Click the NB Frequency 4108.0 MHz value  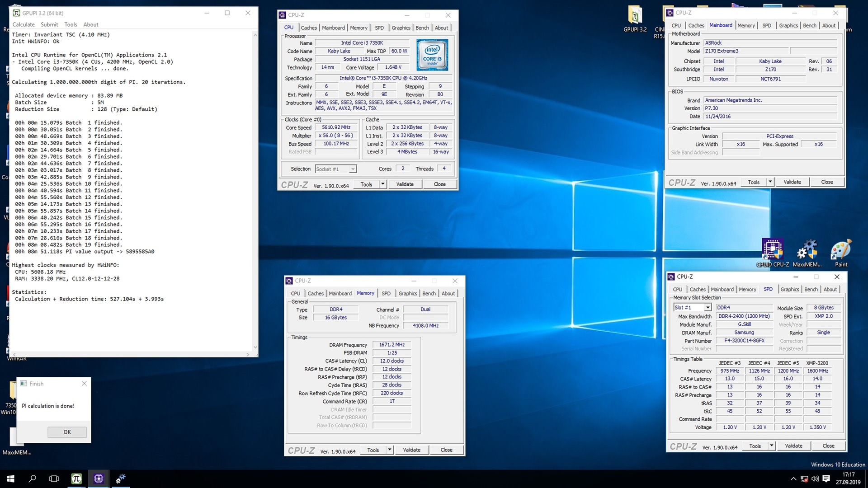(425, 325)
